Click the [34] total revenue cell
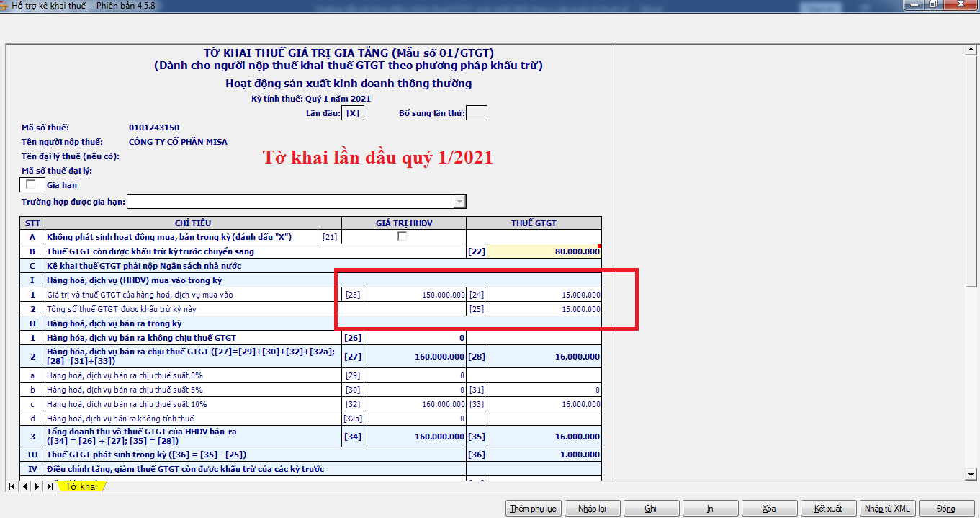The image size is (980, 518). 415,437
